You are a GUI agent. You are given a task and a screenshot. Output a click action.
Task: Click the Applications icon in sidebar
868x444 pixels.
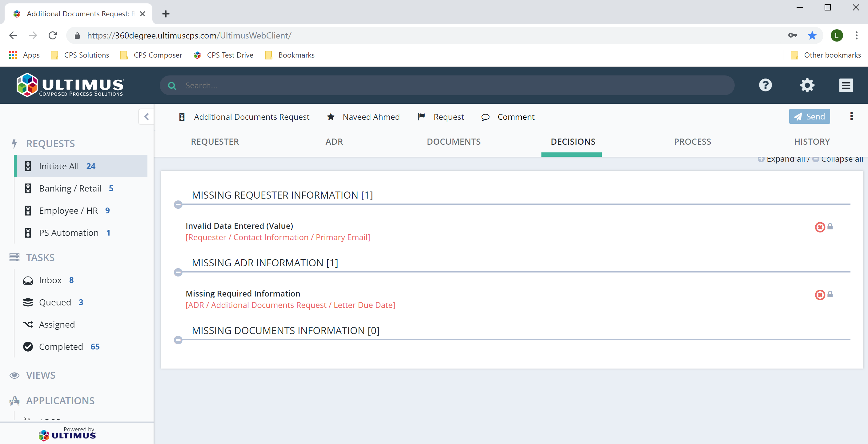[14, 401]
